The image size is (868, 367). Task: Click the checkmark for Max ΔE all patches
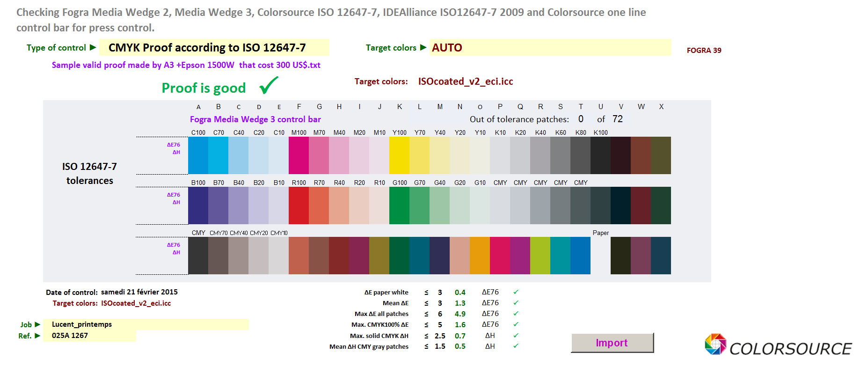(x=516, y=313)
